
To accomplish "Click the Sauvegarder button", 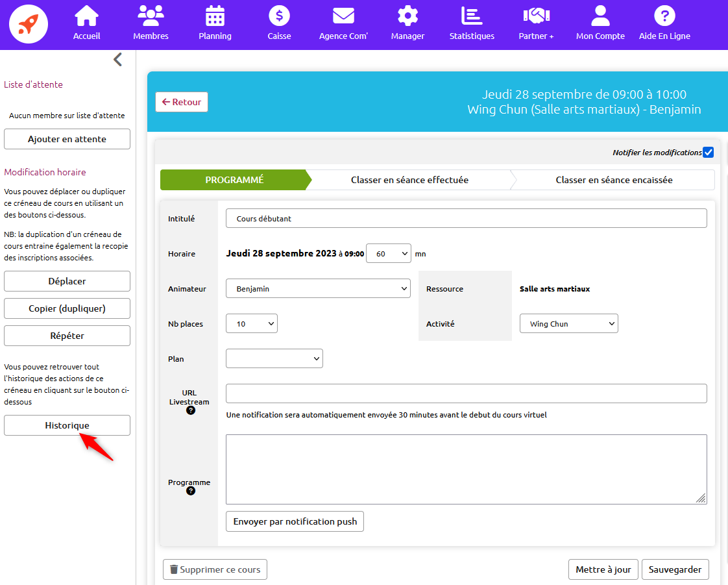I will [675, 569].
